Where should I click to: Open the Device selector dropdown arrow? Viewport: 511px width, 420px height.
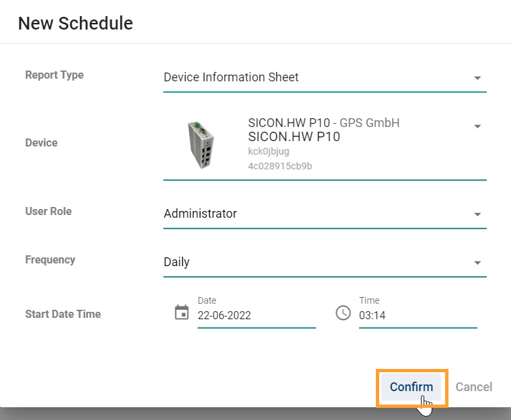point(477,126)
